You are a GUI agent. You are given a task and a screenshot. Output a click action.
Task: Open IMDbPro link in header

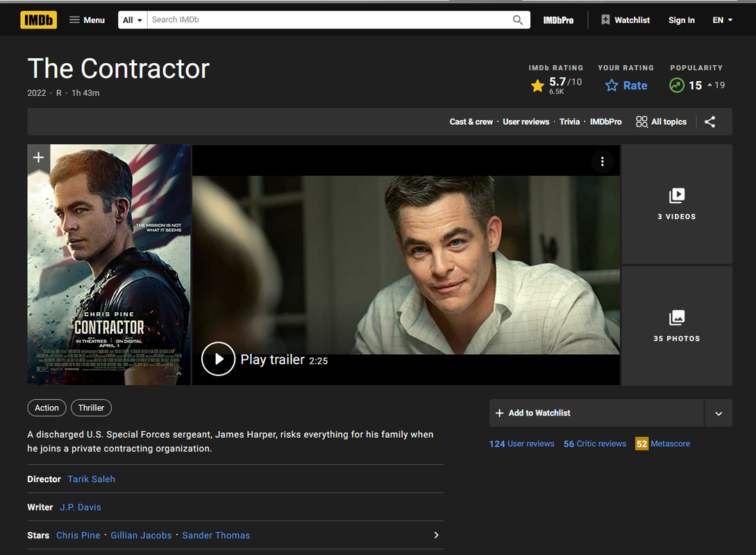tap(558, 20)
